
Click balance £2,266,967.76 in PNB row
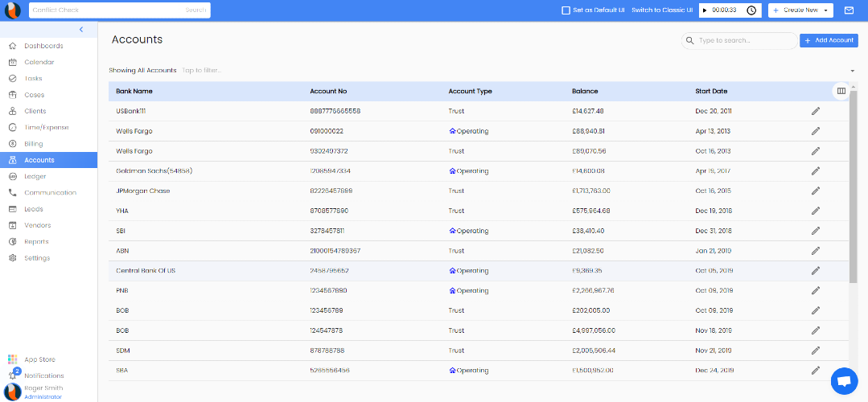593,290
